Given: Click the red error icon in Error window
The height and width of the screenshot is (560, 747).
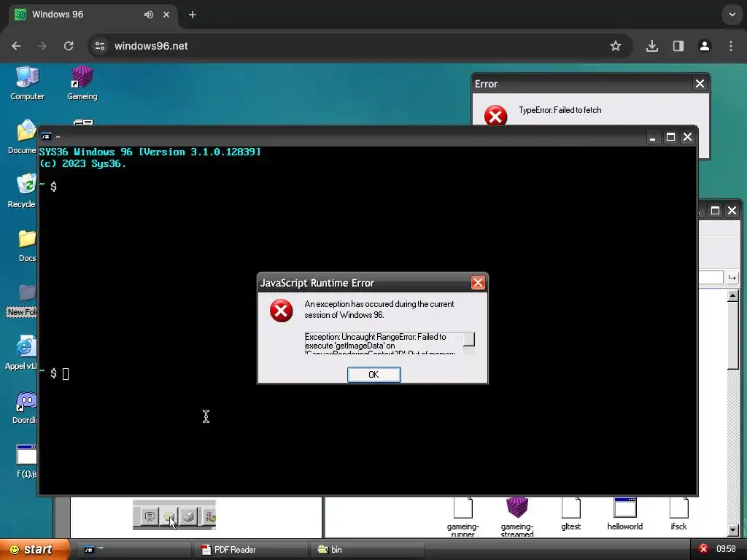Looking at the screenshot, I should (x=495, y=115).
